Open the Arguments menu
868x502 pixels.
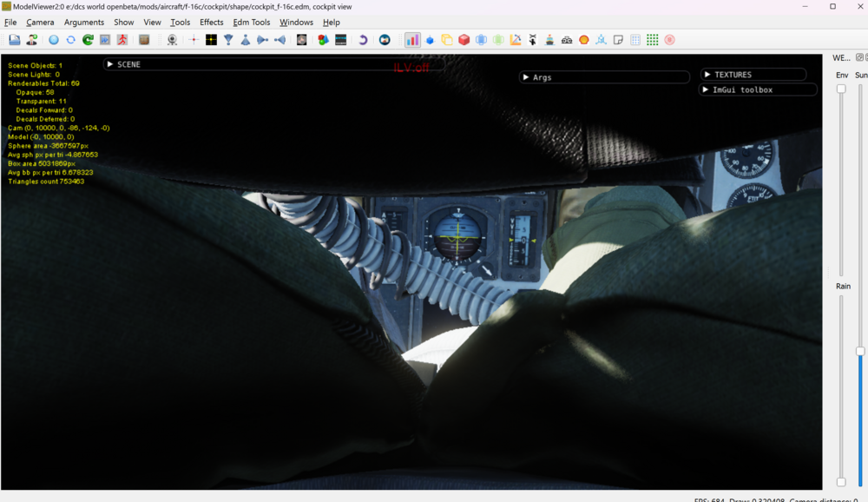84,23
